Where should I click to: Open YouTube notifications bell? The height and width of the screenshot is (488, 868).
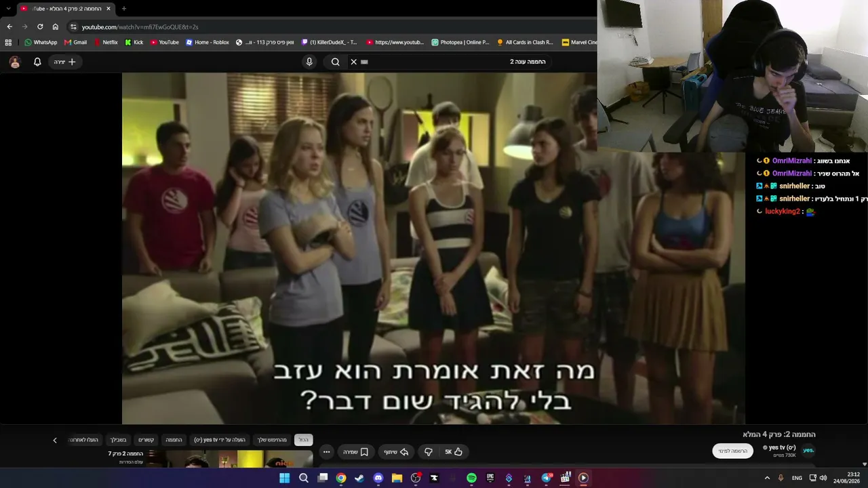[37, 62]
